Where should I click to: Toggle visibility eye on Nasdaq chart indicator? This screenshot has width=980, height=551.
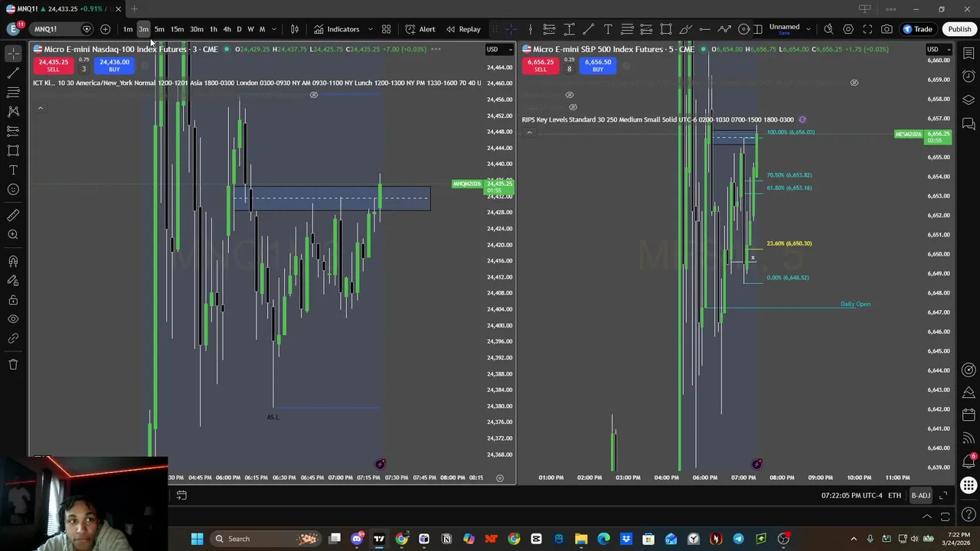(314, 95)
